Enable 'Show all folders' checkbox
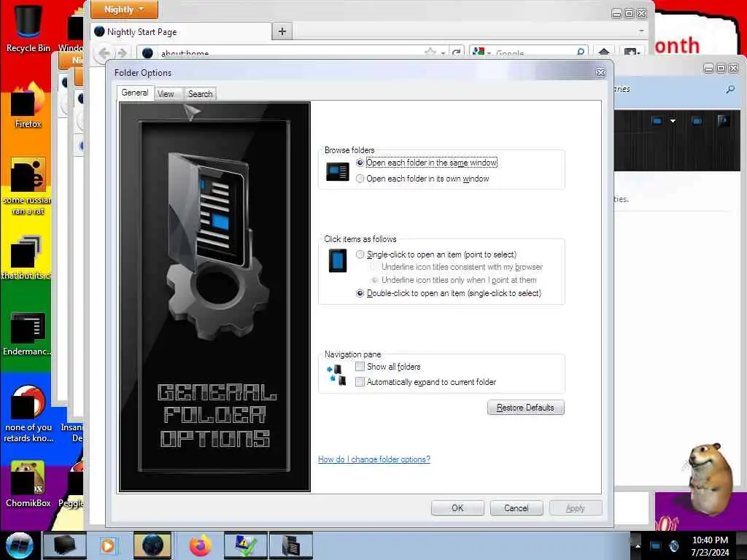This screenshot has width=747, height=560. [388, 367]
